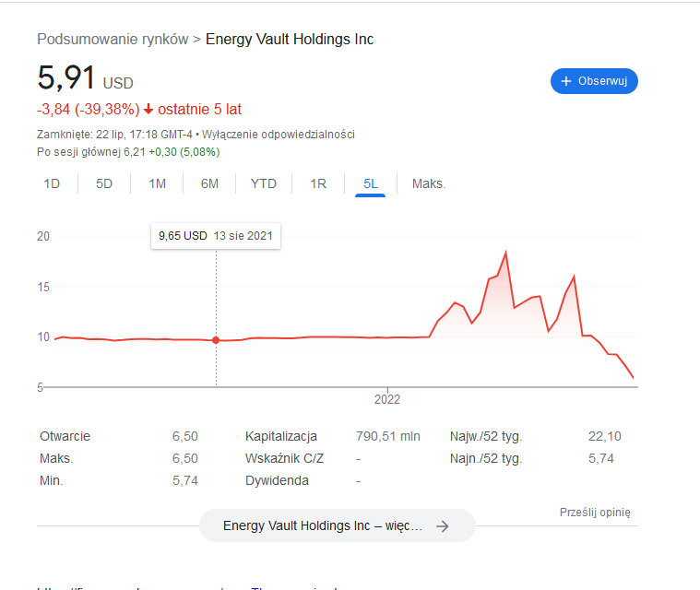Select the 5D time range tab
The width and height of the screenshot is (700, 590).
tap(104, 183)
